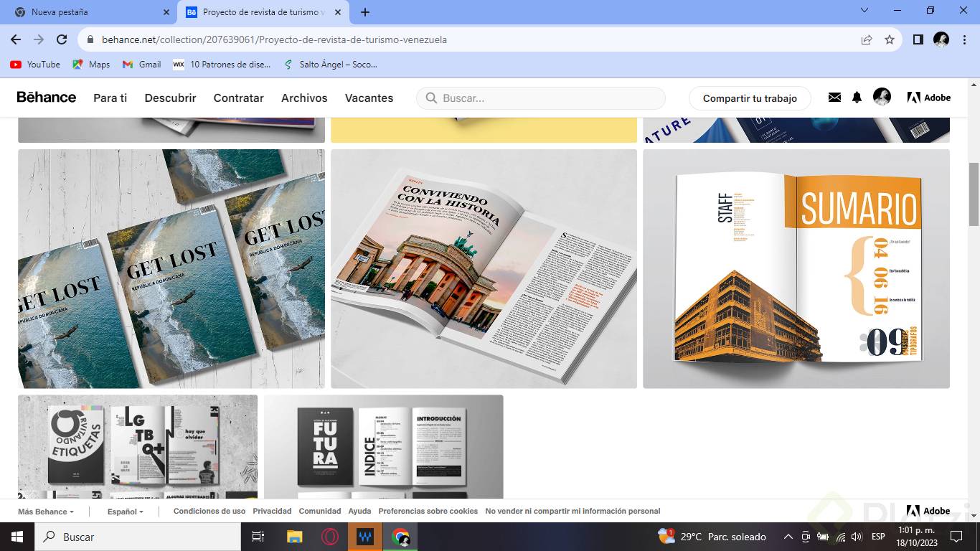Open the Chrome profile avatar
The height and width of the screenshot is (551, 980).
[x=941, y=39]
